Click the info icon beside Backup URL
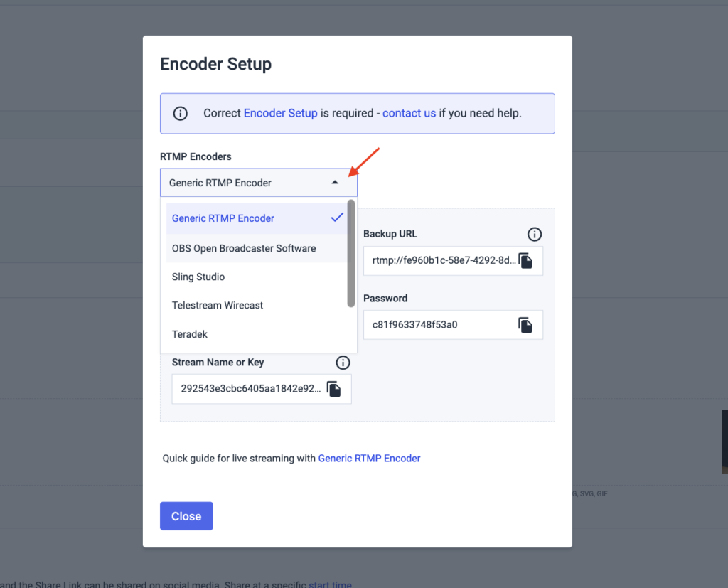This screenshot has width=728, height=588. (x=534, y=234)
